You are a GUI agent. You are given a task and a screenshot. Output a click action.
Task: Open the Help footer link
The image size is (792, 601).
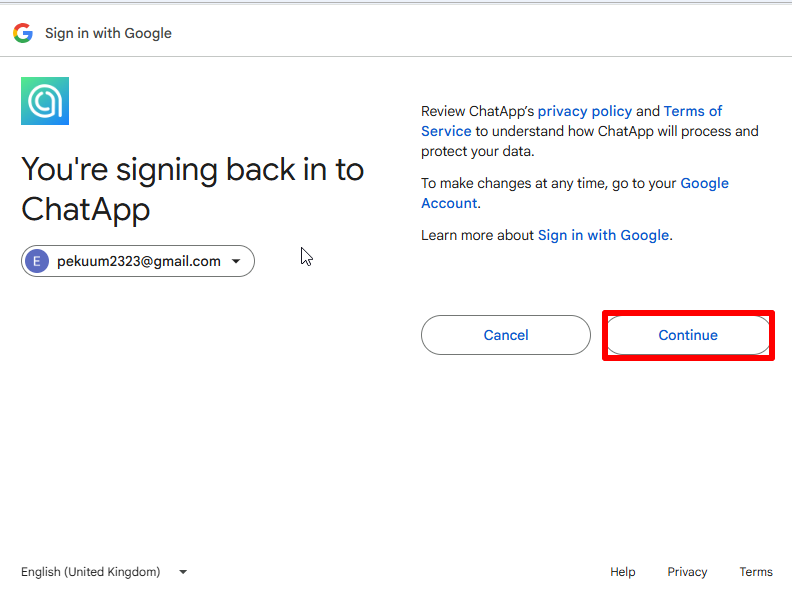622,572
